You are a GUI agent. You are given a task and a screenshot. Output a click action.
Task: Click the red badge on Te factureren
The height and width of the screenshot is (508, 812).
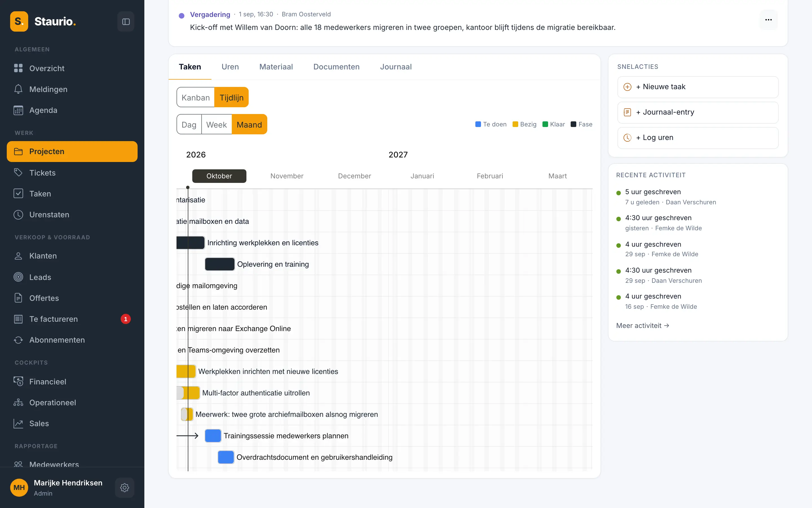pos(125,319)
